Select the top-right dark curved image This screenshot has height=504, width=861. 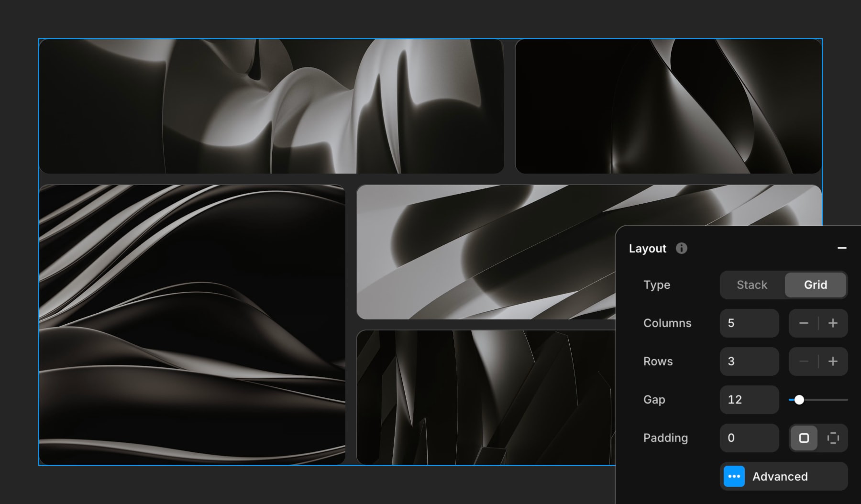click(x=668, y=106)
